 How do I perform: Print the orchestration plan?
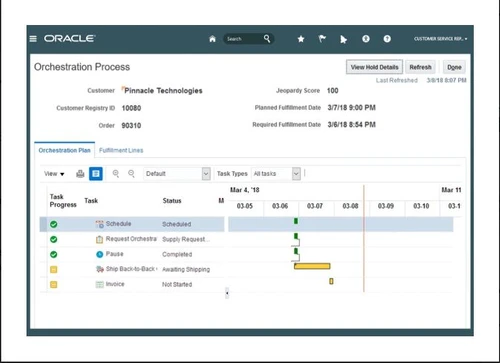click(x=80, y=174)
